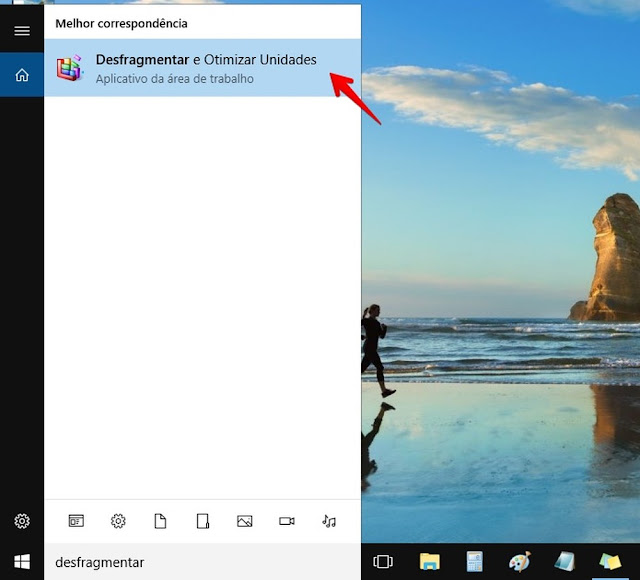Open the notepad app on taskbar
Screen dimensions: 640x580
(x=565, y=562)
